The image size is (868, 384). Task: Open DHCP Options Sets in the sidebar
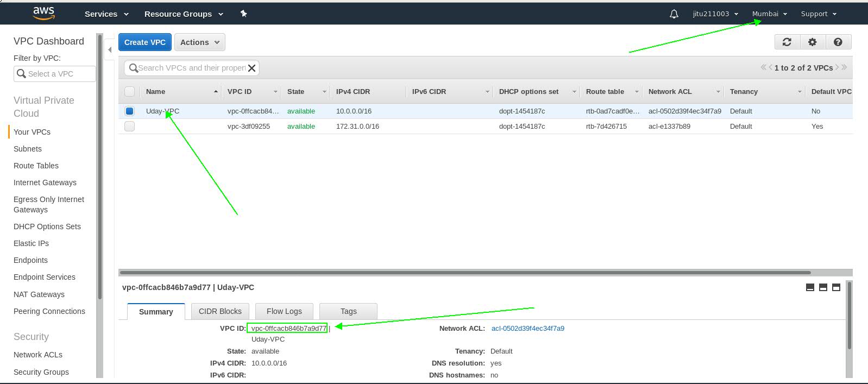(x=47, y=226)
